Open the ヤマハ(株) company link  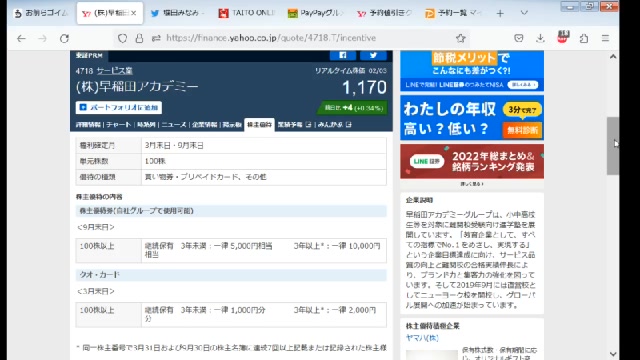(x=422, y=338)
